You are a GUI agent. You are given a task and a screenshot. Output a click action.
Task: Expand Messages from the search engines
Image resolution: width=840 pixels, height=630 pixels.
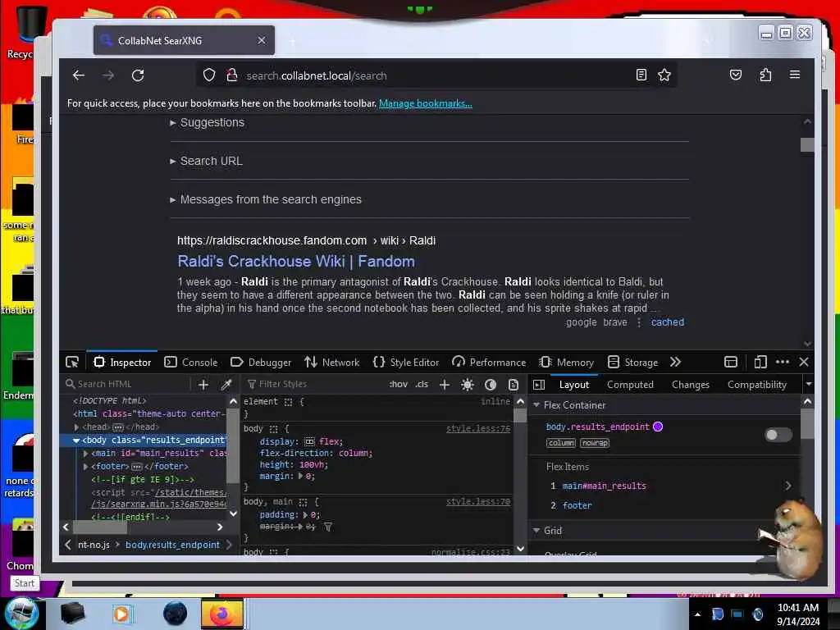(x=266, y=200)
